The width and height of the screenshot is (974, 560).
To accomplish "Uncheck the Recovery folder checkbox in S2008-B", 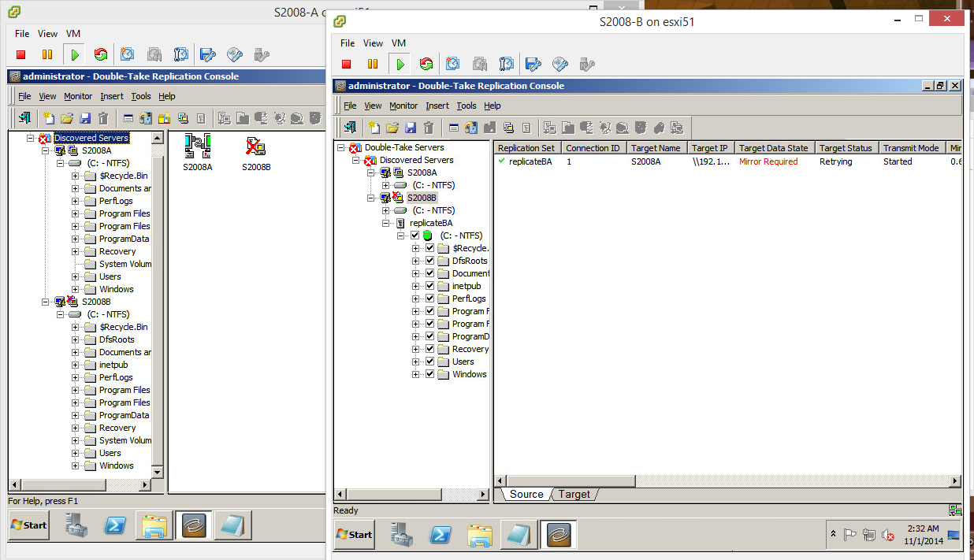I will [x=429, y=349].
